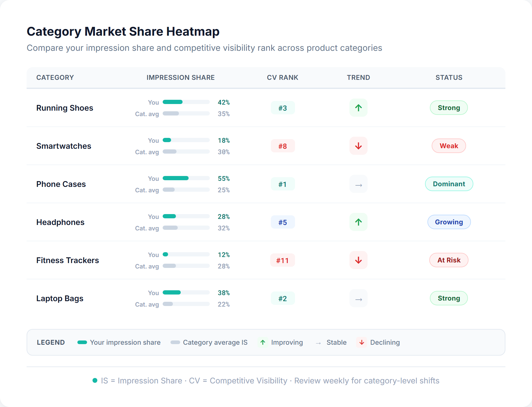This screenshot has height=407, width=532.
Task: Select the declining trend icon for Fitness Trackers
Action: [x=358, y=260]
